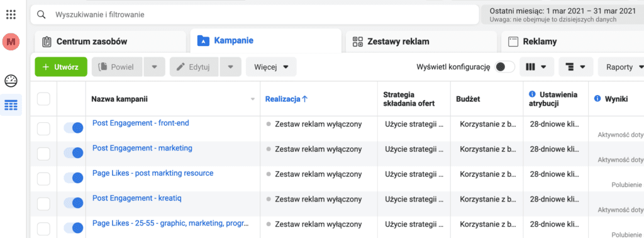Toggle Page Likes - post markting resource switch
This screenshot has height=238, width=644.
coord(74,178)
